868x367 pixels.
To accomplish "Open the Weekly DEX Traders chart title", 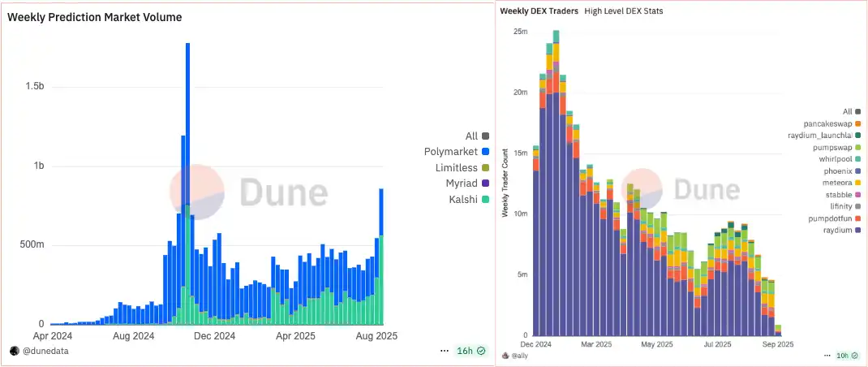I will click(x=539, y=11).
